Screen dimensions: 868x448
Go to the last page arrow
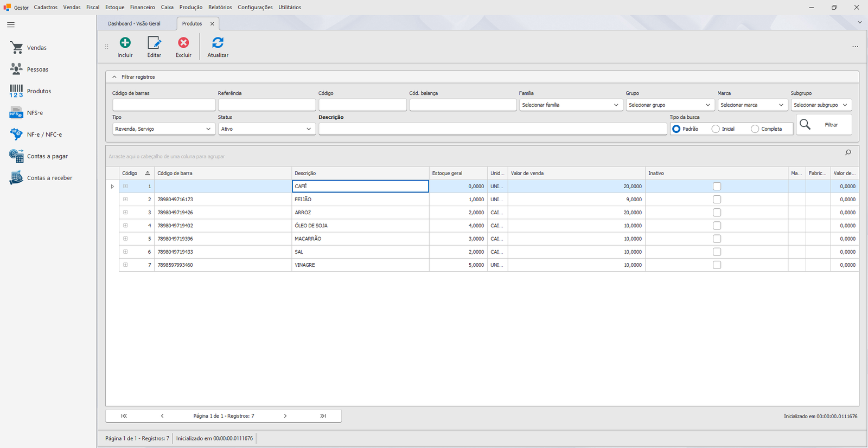click(x=323, y=416)
